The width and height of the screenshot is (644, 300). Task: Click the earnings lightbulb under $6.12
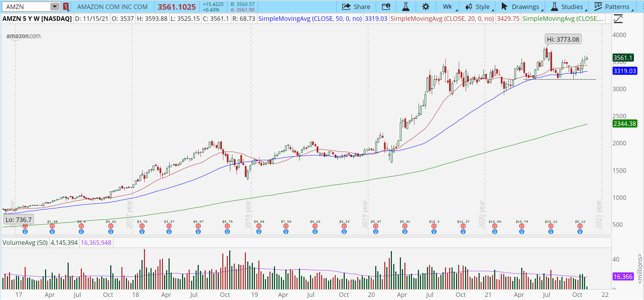[x=580, y=232]
